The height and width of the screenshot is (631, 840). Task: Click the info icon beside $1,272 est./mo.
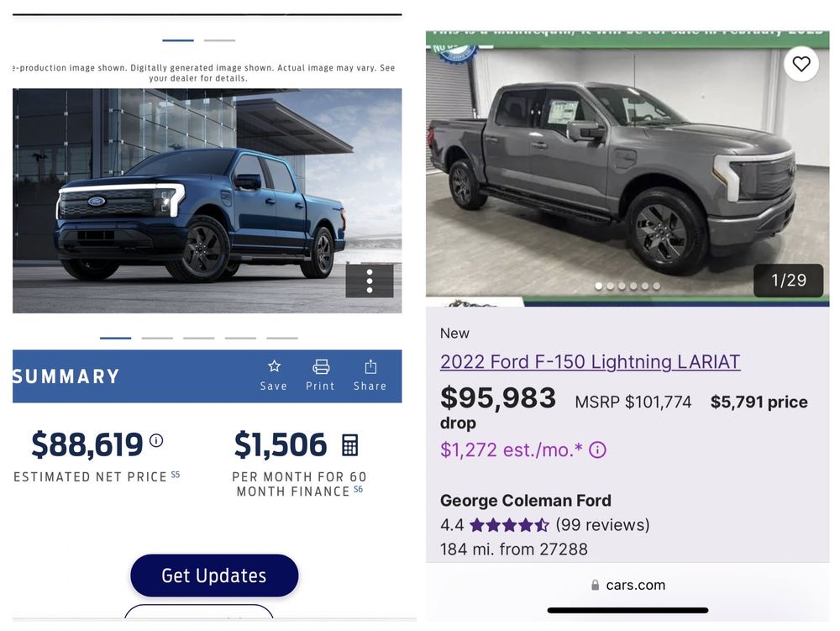pos(596,450)
